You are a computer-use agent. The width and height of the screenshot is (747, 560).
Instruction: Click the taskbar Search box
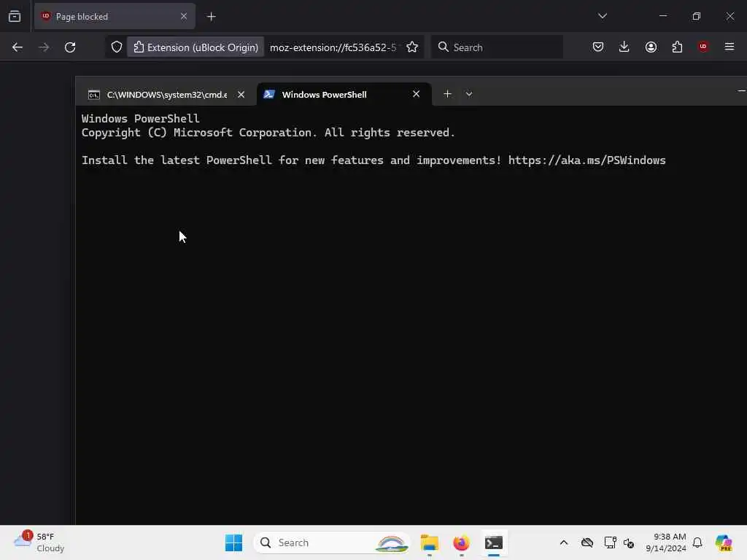(332, 542)
